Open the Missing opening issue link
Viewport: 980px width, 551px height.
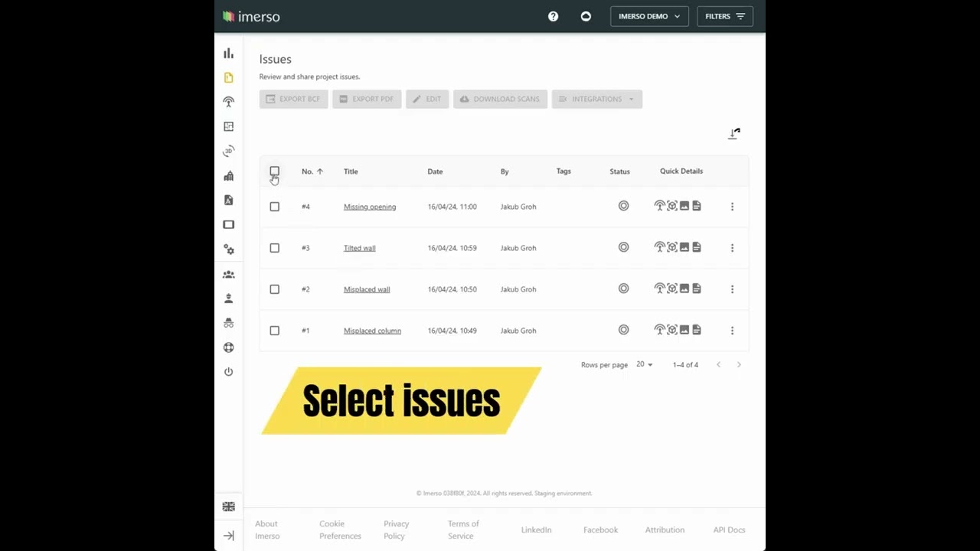(370, 207)
